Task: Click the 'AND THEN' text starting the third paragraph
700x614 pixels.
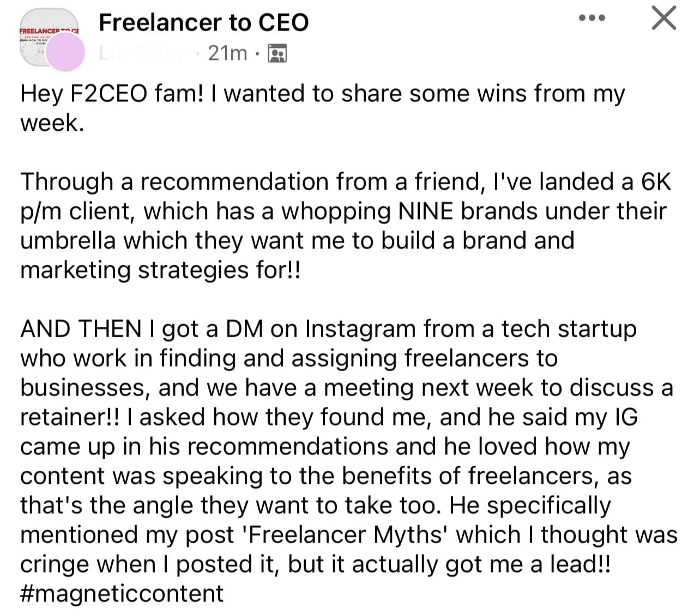Action: click(x=81, y=329)
